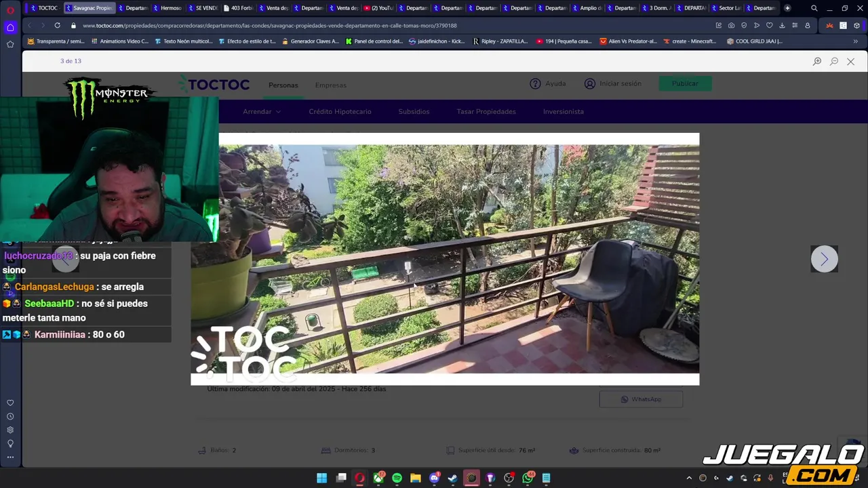868x488 pixels.
Task: Click the Iniciar sesión user icon
Action: point(590,83)
